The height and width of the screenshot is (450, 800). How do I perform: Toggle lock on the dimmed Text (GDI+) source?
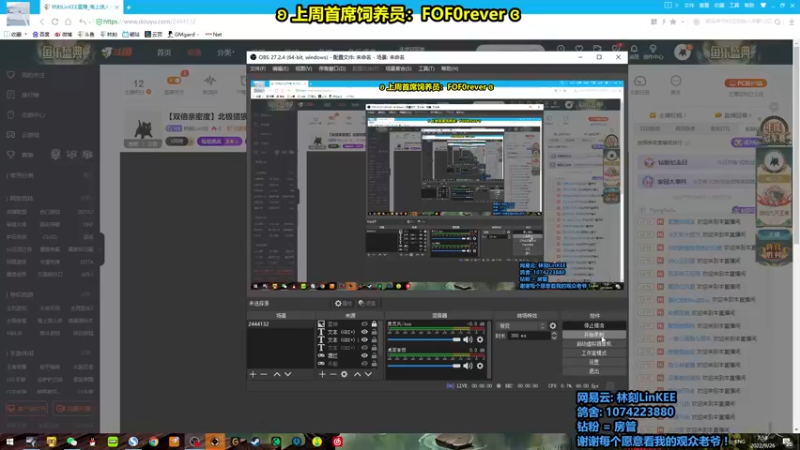tap(374, 348)
